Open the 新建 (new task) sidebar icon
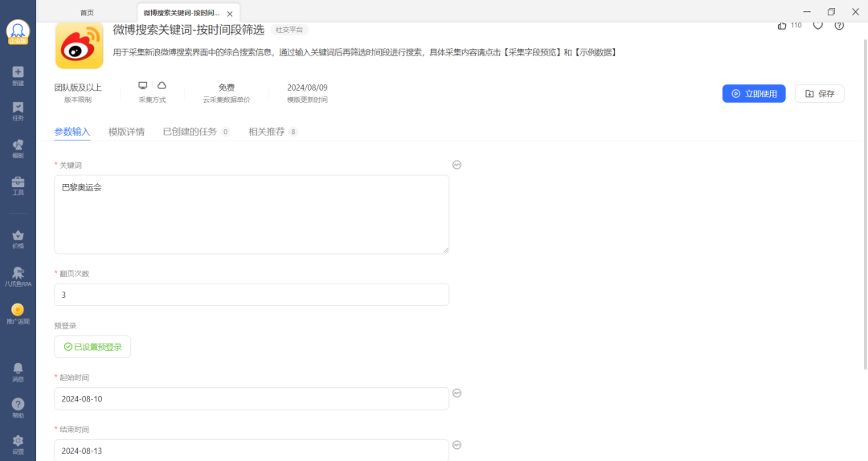868x461 pixels. click(x=18, y=75)
